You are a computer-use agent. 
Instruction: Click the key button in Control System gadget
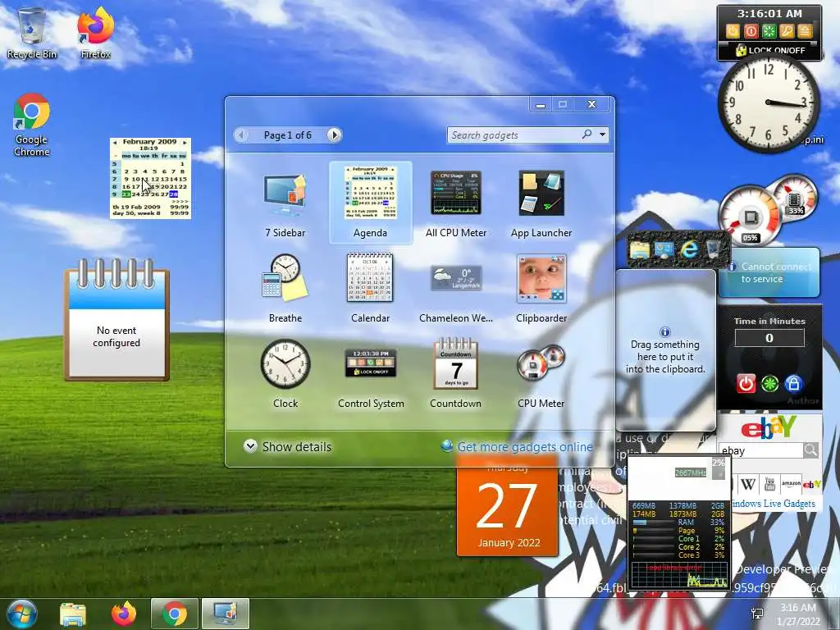click(787, 31)
